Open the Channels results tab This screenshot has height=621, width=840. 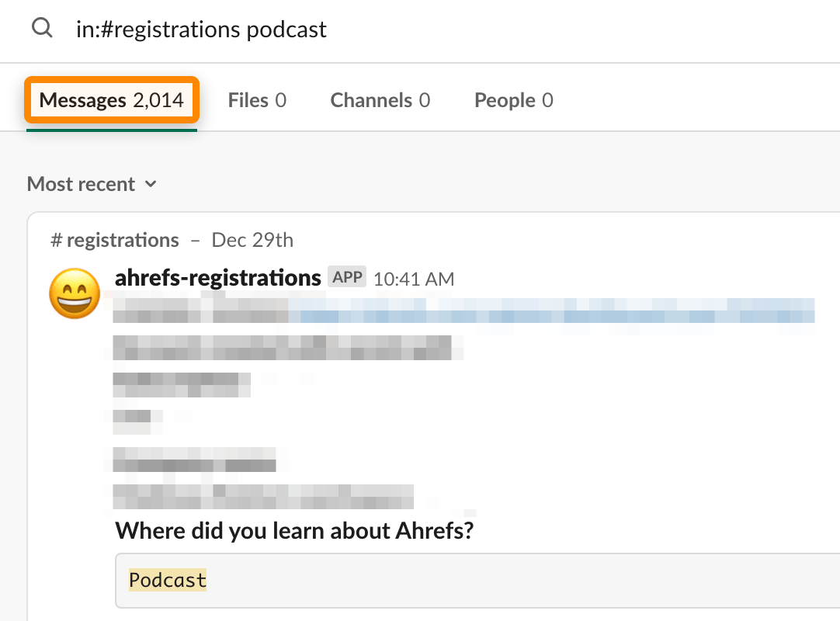click(x=380, y=100)
